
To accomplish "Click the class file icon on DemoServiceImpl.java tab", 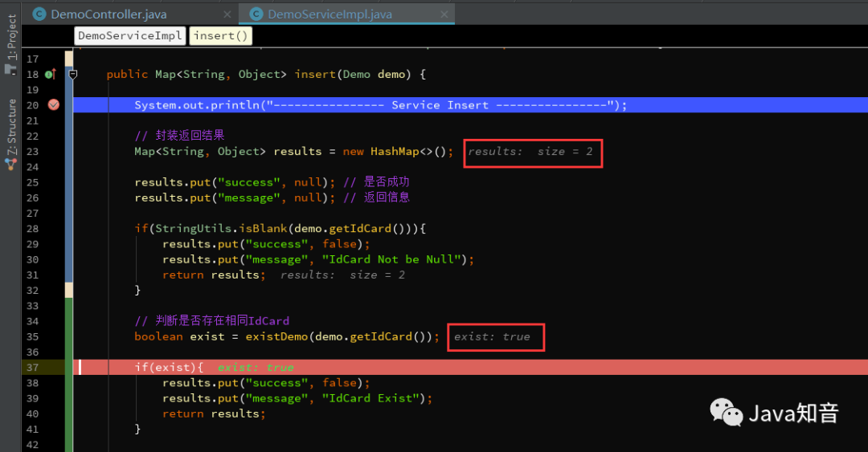I will (256, 14).
